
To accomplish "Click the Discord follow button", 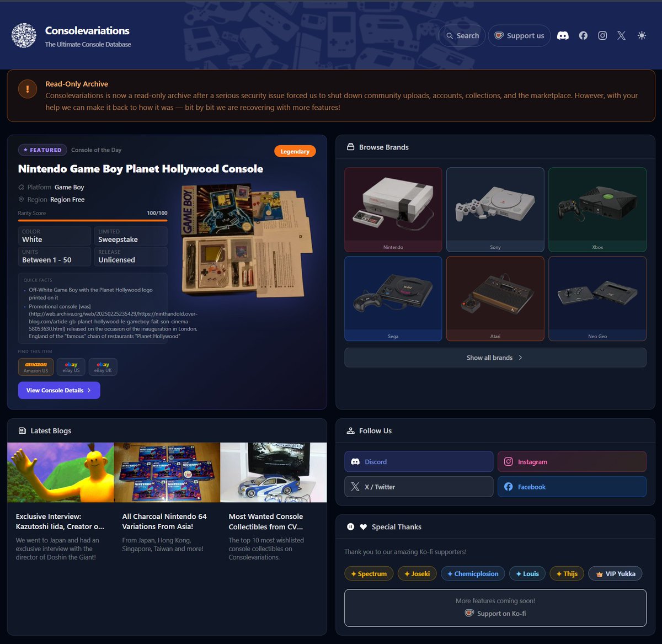I will click(x=419, y=462).
